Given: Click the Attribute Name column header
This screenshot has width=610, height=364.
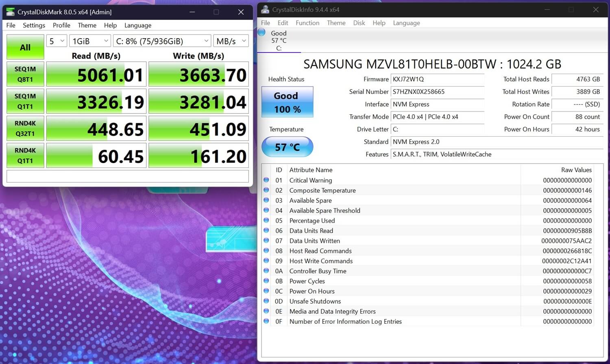Looking at the screenshot, I should tap(311, 170).
